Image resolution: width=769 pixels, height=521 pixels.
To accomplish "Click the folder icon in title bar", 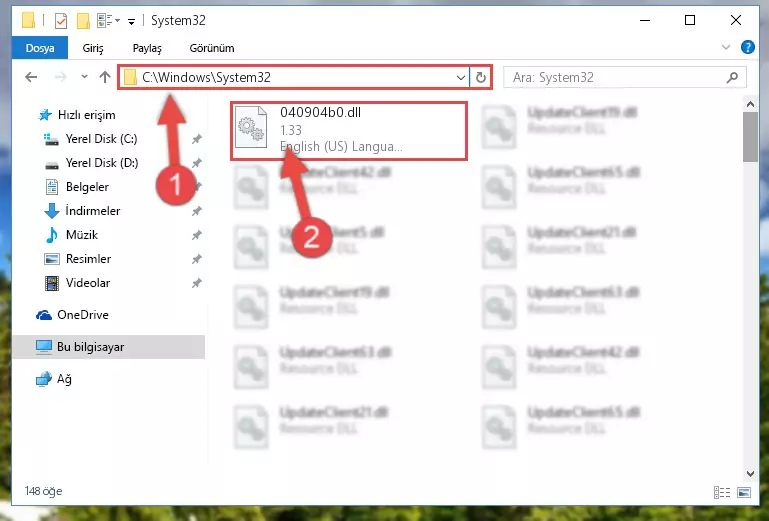I will (28, 20).
